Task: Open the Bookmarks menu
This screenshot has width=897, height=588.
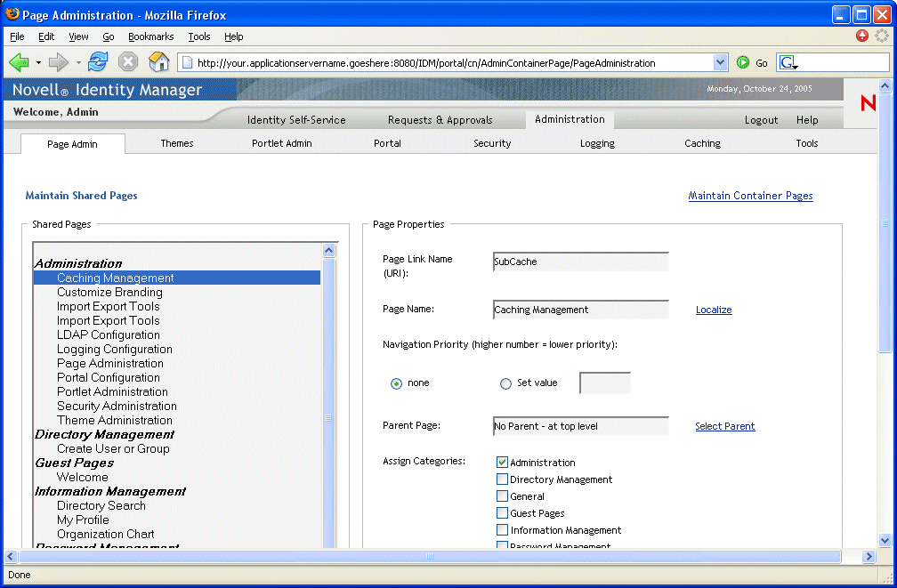Action: coord(150,36)
